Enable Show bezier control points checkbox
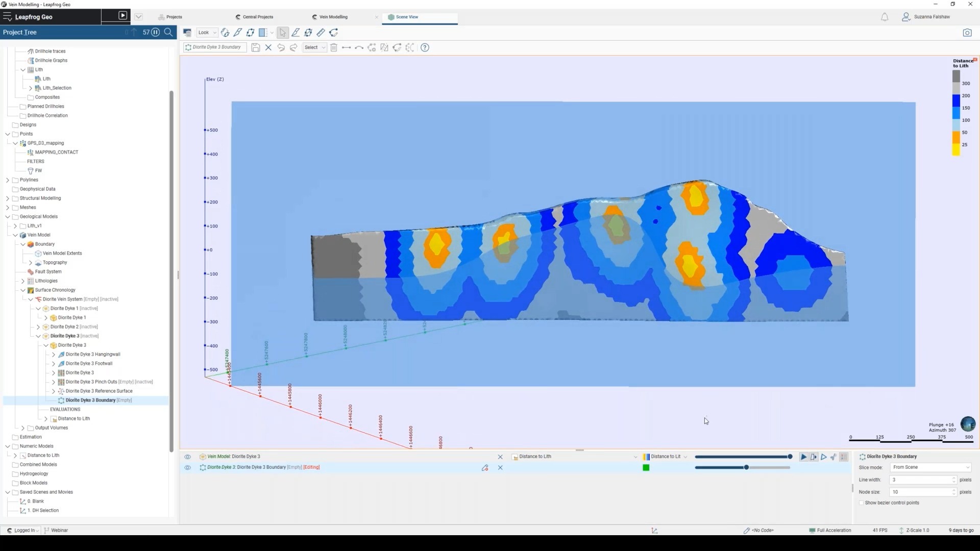The image size is (980, 551). [x=862, y=503]
